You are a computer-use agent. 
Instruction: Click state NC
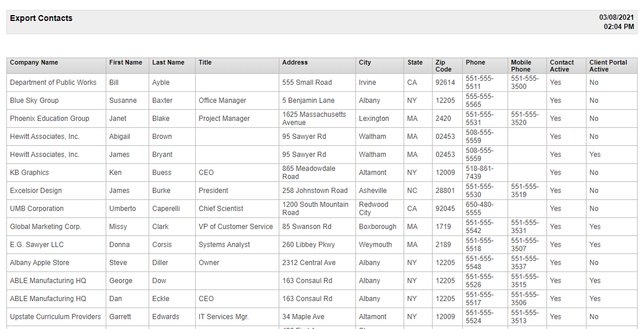[412, 191]
